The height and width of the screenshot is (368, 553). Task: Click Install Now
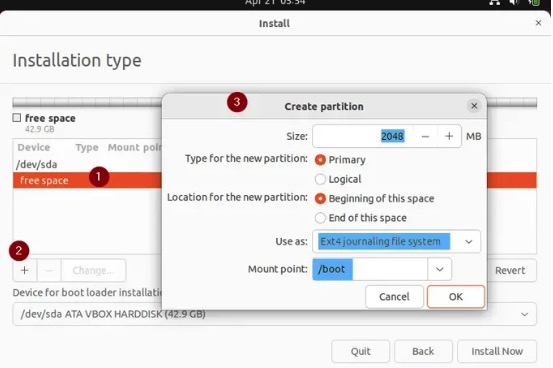coord(497,351)
